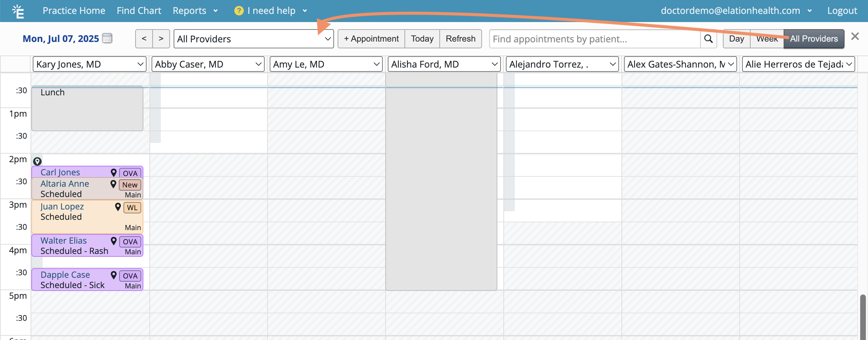Open Walter Elias patient link
The image size is (868, 340).
[x=63, y=241]
